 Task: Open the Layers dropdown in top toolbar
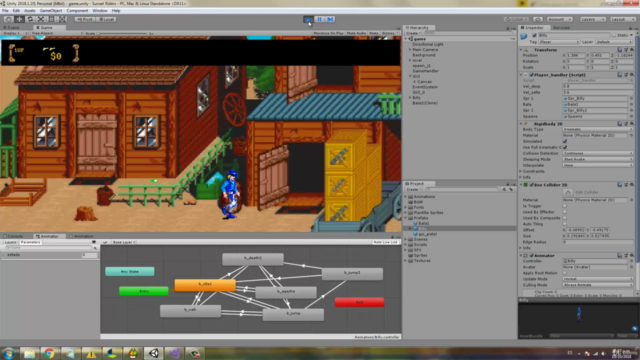point(592,19)
